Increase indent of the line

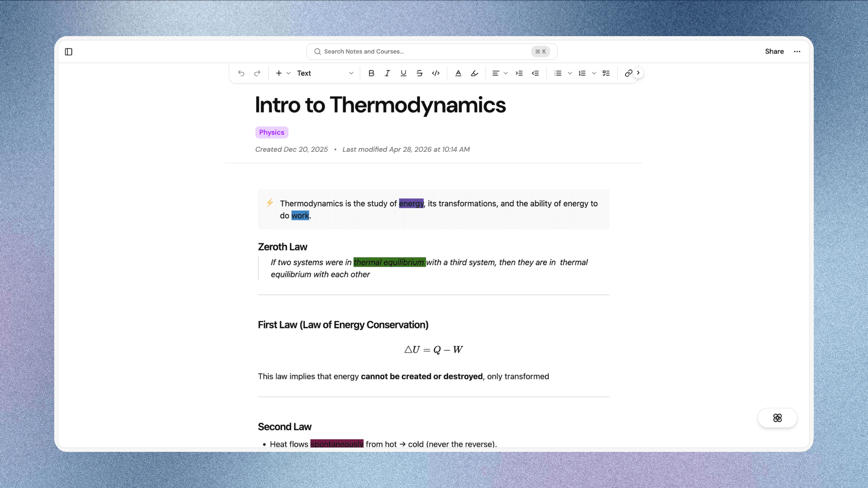[x=519, y=73]
